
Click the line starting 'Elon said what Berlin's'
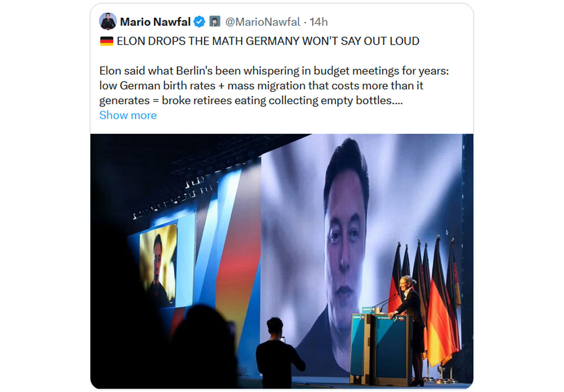[274, 71]
